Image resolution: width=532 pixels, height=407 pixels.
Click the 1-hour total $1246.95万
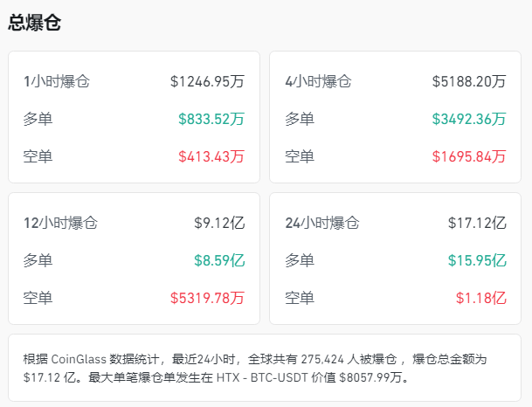(x=208, y=82)
